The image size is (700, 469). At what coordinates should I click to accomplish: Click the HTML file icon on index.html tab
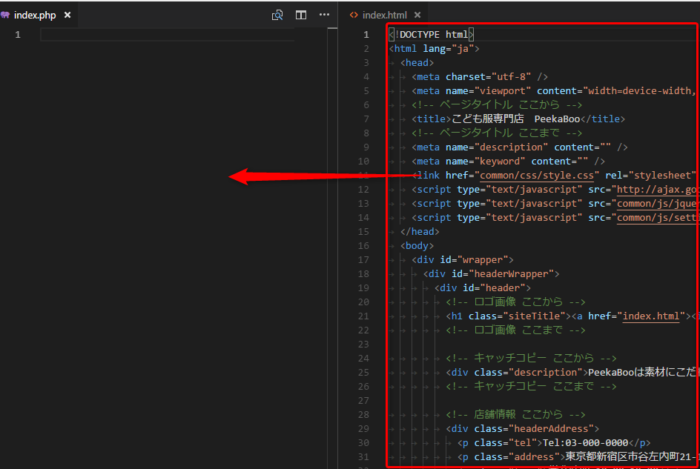click(352, 15)
